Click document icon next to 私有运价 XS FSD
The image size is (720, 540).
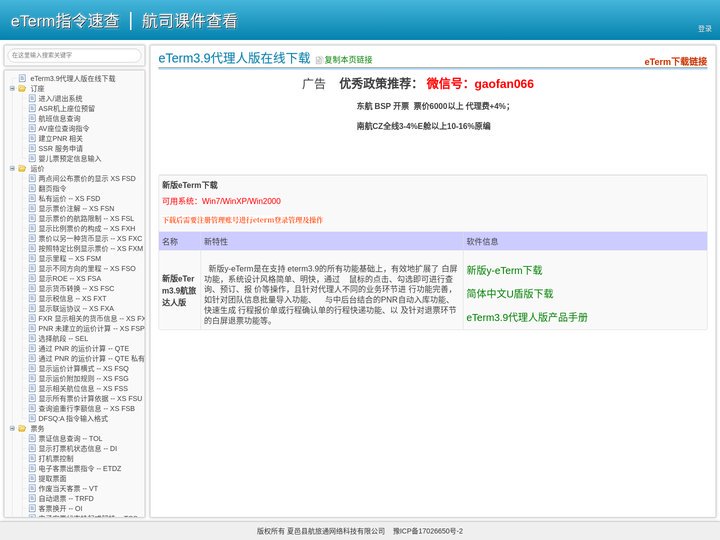click(32, 198)
